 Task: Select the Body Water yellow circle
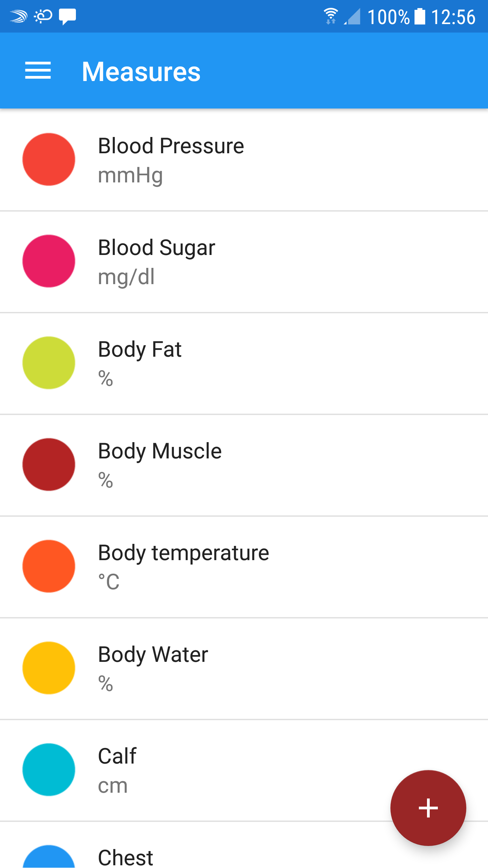click(x=49, y=668)
